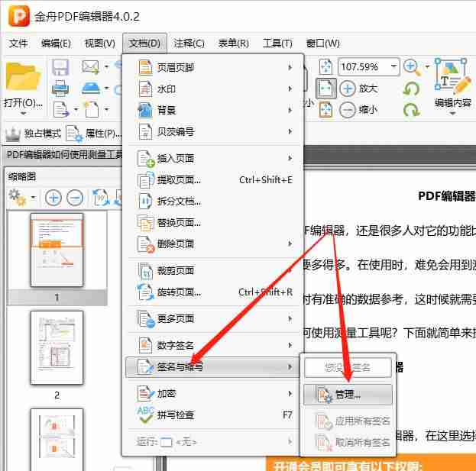Select 背景 background menu entry
Viewport: 476px width, 471px height.
(x=212, y=110)
